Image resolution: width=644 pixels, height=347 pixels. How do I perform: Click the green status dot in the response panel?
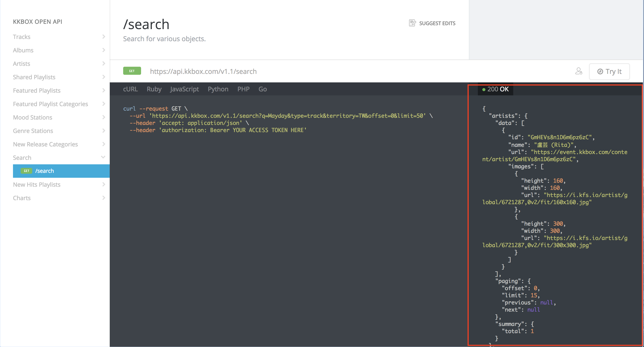point(484,89)
